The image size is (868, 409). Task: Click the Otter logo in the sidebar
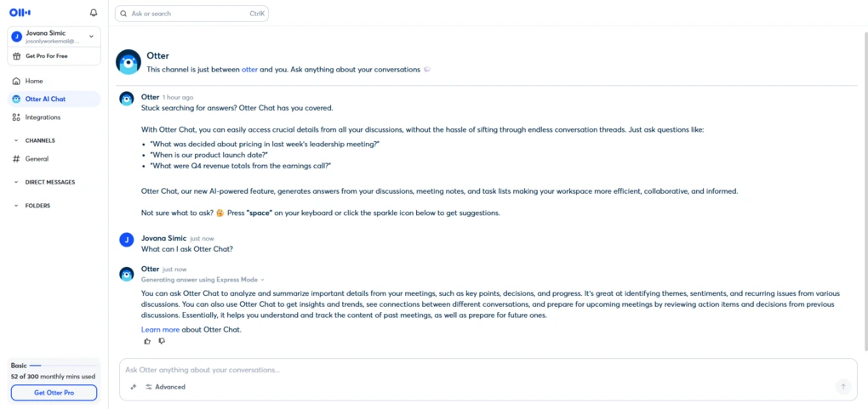click(x=20, y=13)
